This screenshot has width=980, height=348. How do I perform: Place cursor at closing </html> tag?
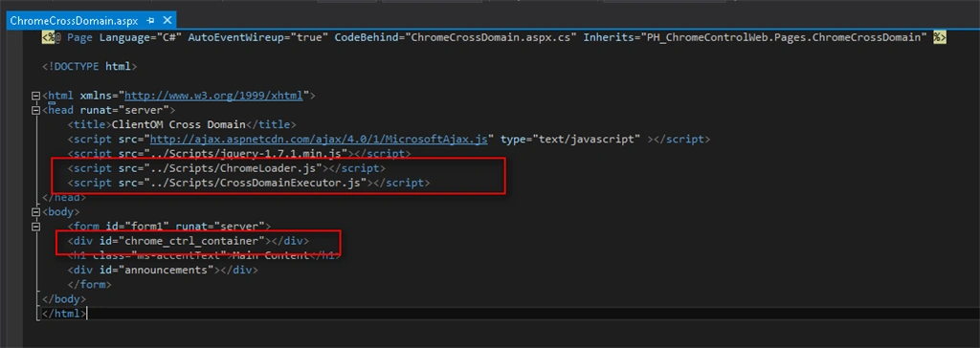[x=64, y=314]
